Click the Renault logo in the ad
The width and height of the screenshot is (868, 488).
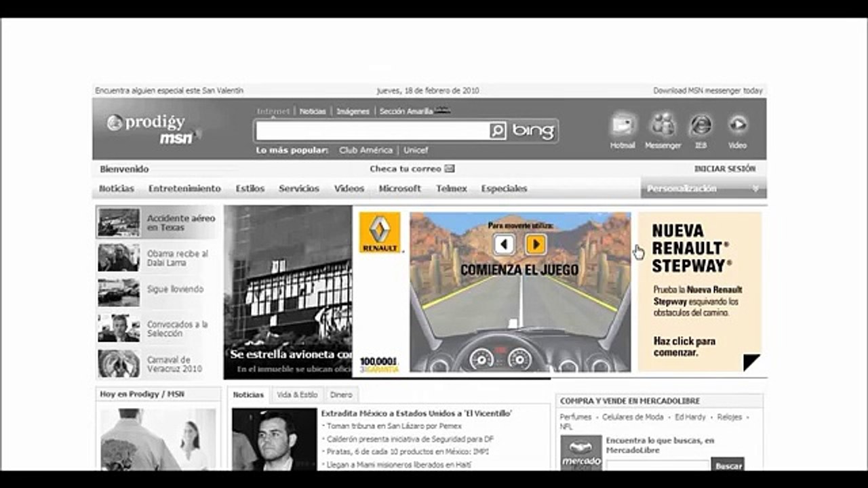click(x=380, y=232)
